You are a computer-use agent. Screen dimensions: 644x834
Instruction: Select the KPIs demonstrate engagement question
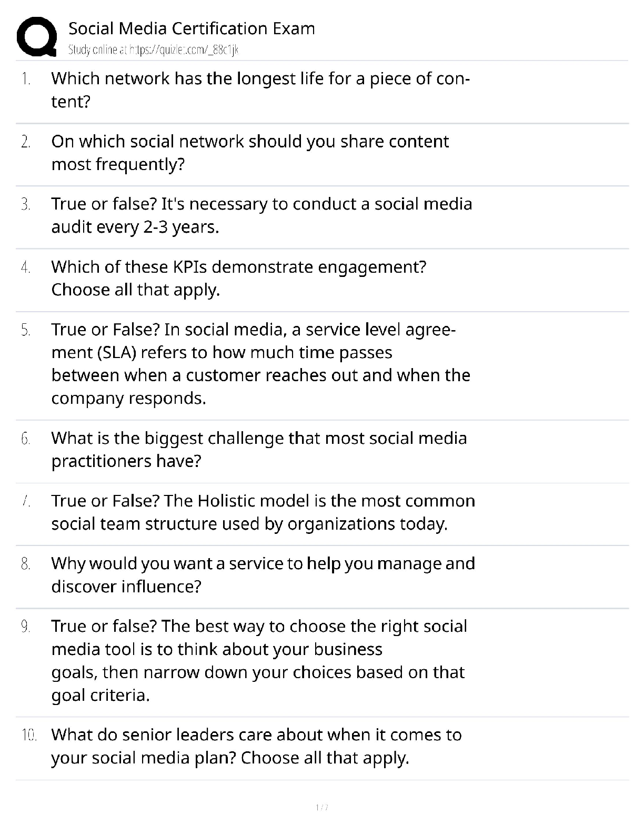coord(238,278)
